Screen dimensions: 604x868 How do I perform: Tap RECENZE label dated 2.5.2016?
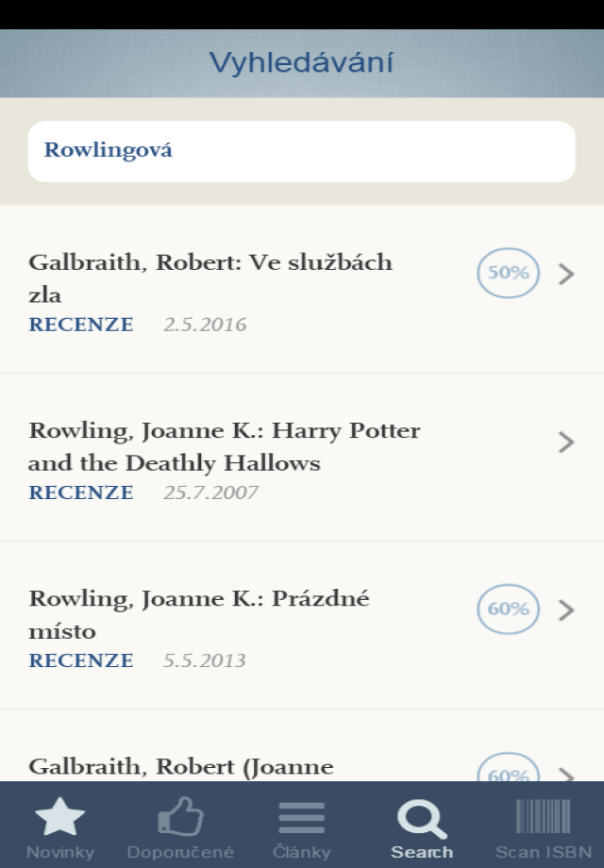point(81,325)
